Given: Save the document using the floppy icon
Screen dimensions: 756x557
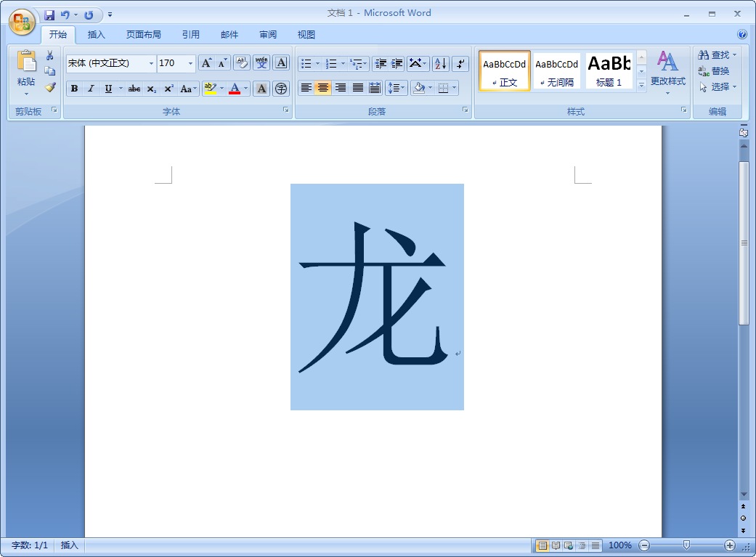Looking at the screenshot, I should click(x=49, y=15).
